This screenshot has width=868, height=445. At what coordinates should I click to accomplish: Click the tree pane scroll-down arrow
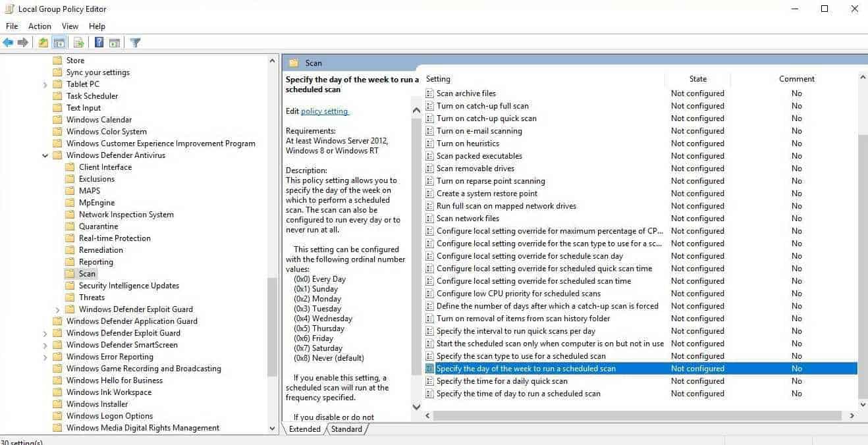point(273,428)
